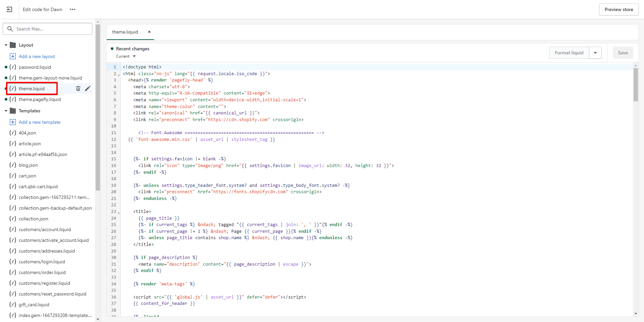Image resolution: width=644 pixels, height=322 pixels.
Task: Click the add template dashed-box icon
Action: coord(13,122)
